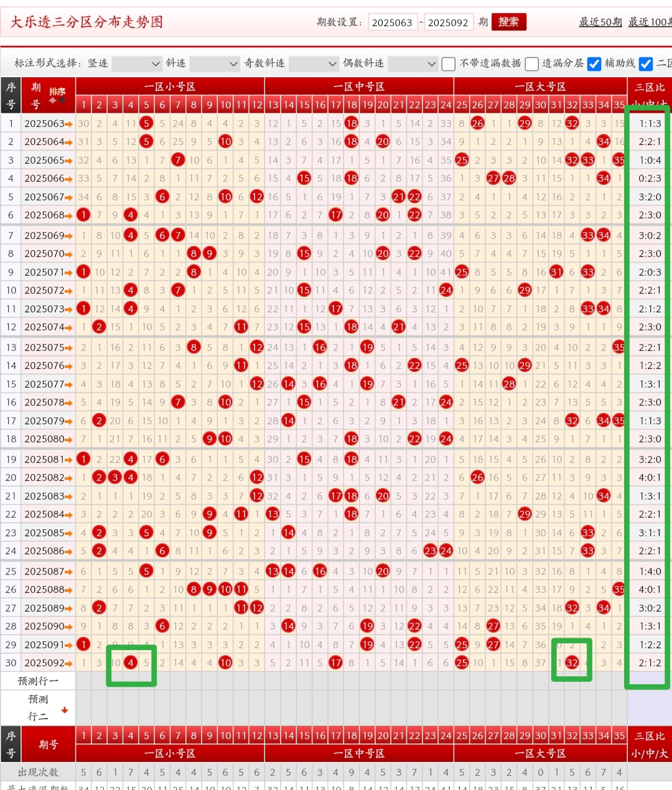Open the 最近50期 link
672x790 pixels.
[x=600, y=22]
